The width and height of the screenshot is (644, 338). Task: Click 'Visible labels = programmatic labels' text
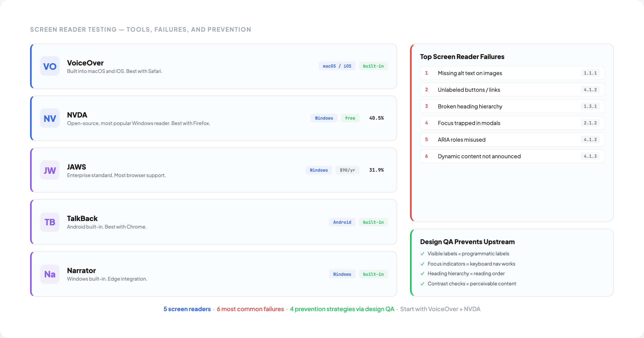[x=468, y=253]
